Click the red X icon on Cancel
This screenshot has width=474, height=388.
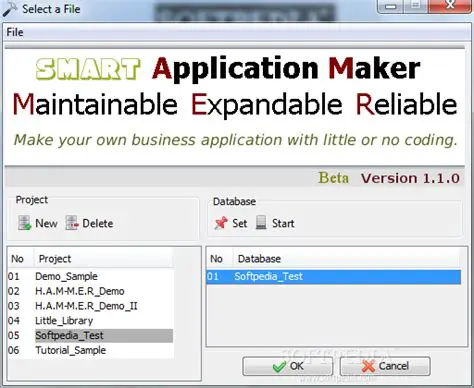[368, 366]
